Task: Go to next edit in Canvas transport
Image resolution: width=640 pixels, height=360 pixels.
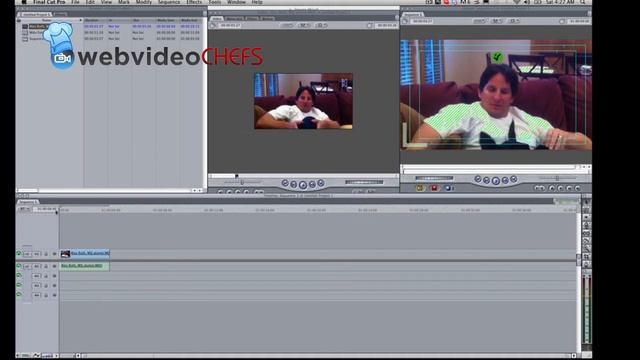Action: tap(514, 179)
